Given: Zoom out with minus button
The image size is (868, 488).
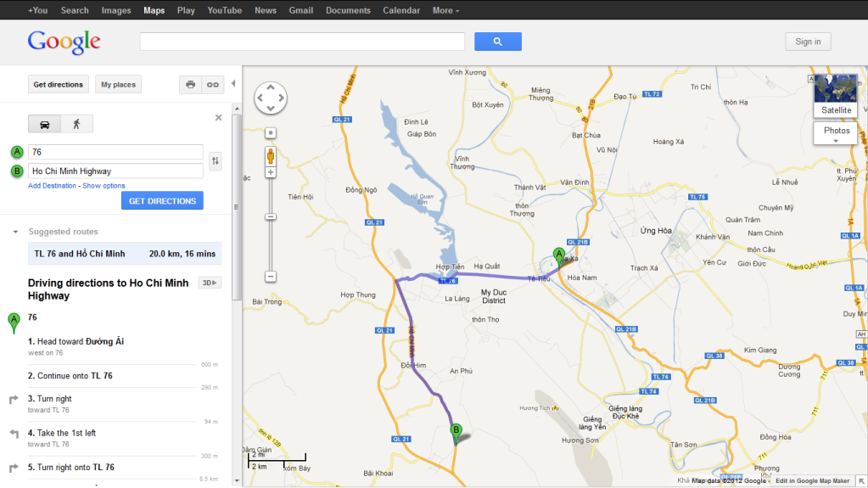Looking at the screenshot, I should [x=271, y=276].
